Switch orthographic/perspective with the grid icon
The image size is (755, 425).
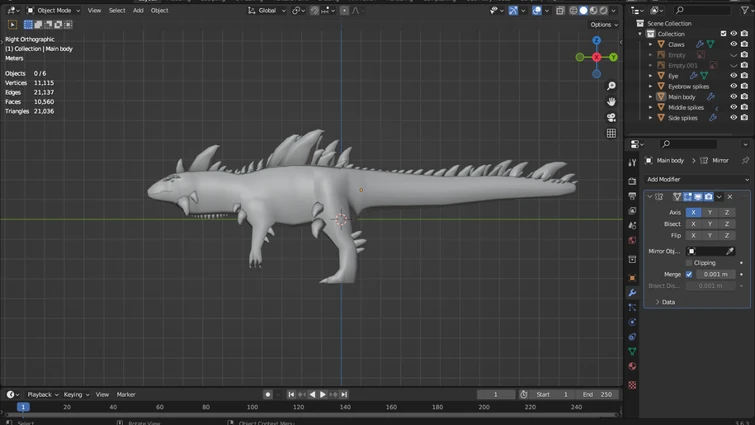pyautogui.click(x=611, y=134)
